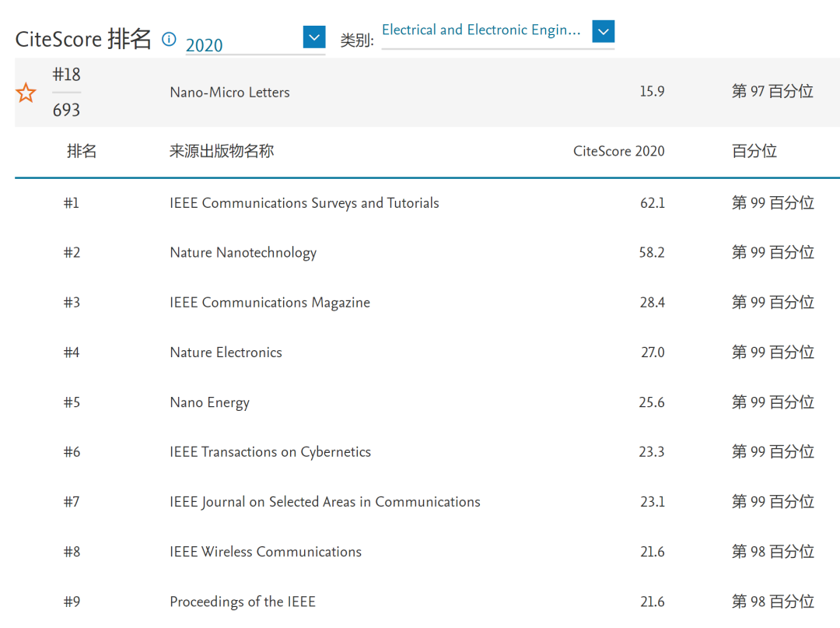The image size is (840, 628).
Task: Click rank #1 cell
Action: [72, 203]
